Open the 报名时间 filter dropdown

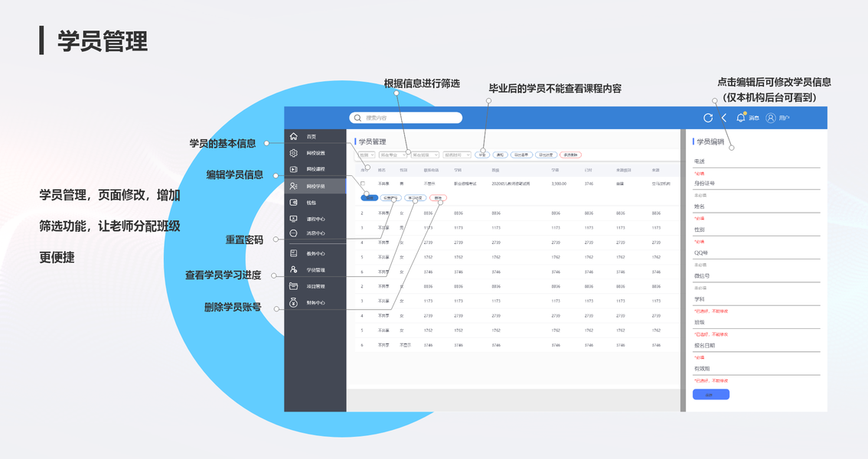[x=457, y=155]
